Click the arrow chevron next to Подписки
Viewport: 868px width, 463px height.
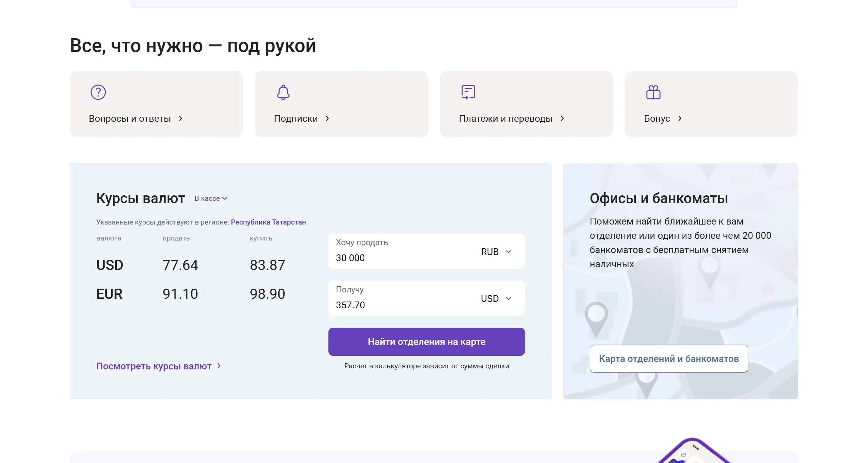click(x=327, y=119)
